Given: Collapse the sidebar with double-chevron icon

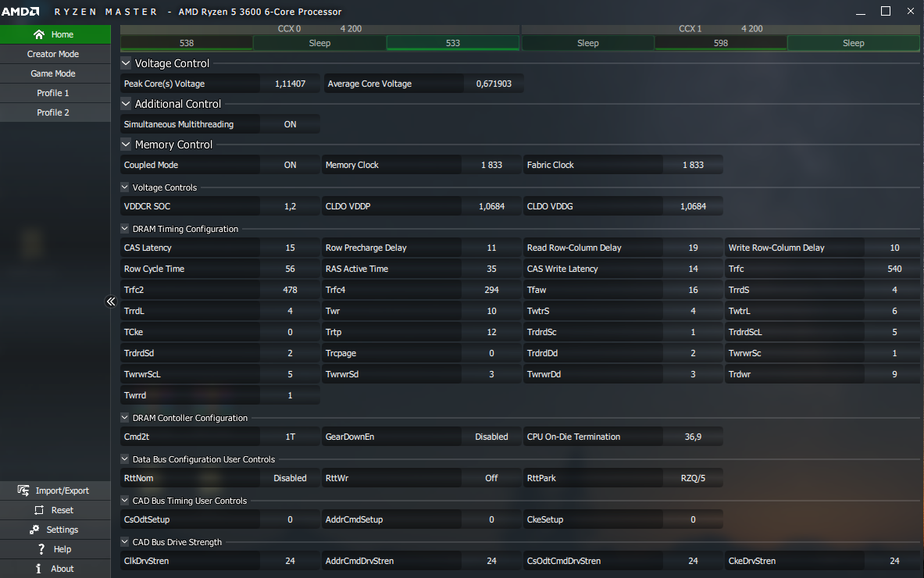Looking at the screenshot, I should 111,301.
